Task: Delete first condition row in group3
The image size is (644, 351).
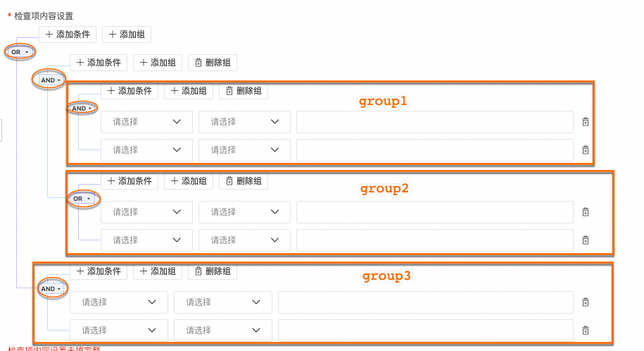Action: 585,302
